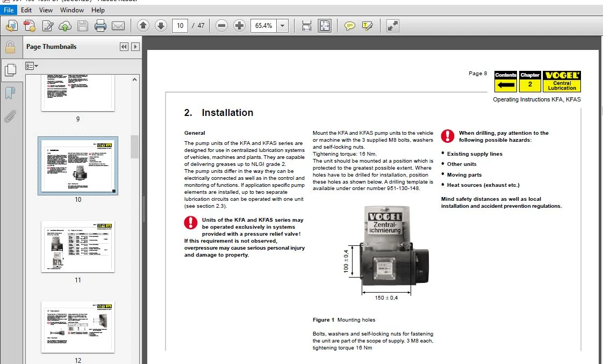Click the page number field showing 10
The width and height of the screenshot is (603, 364).
180,26
